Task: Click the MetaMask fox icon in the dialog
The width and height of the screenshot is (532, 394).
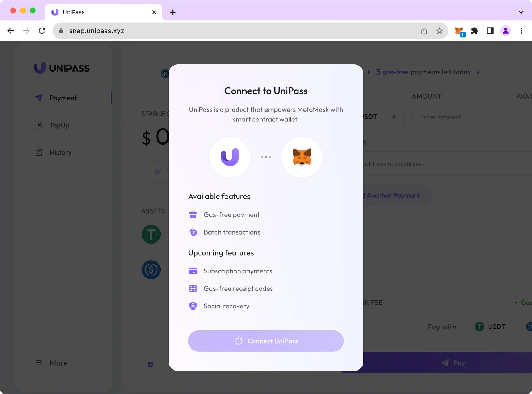Action: click(302, 157)
